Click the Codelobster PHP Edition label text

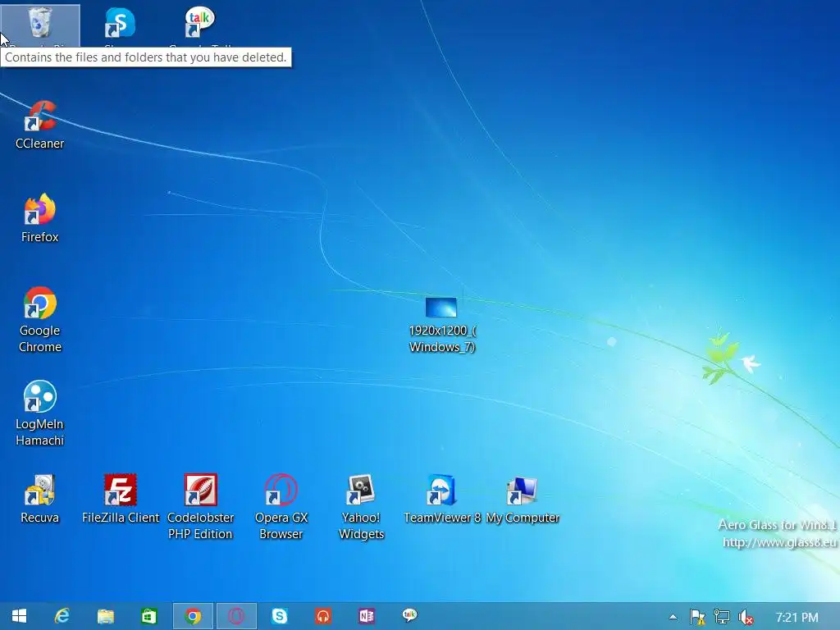(200, 526)
